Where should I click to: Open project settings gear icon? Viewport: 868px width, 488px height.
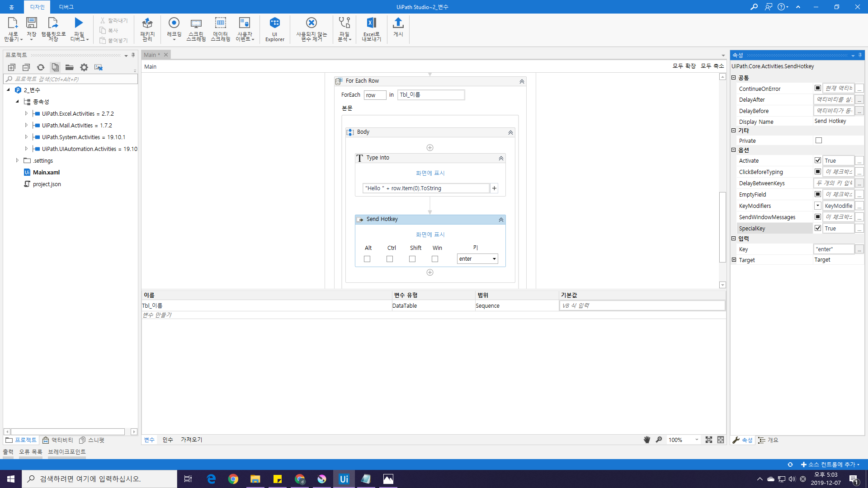[84, 67]
